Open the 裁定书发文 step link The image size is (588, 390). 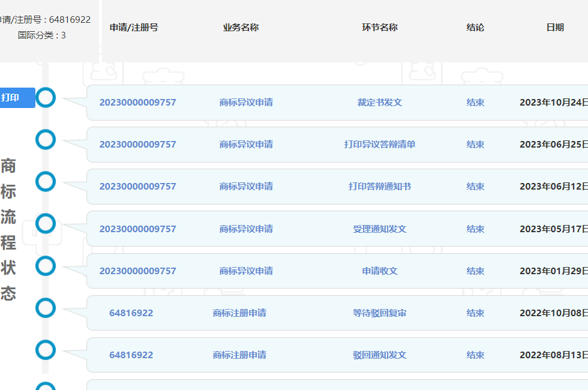(379, 103)
